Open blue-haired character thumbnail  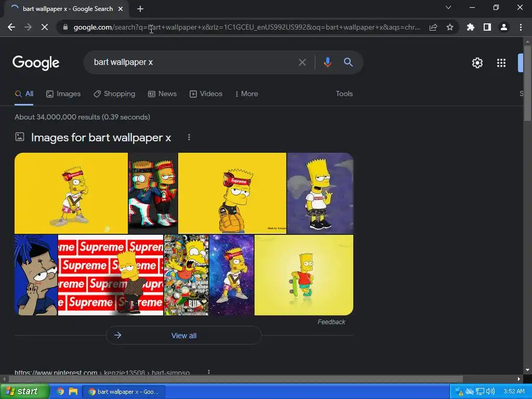[36, 275]
